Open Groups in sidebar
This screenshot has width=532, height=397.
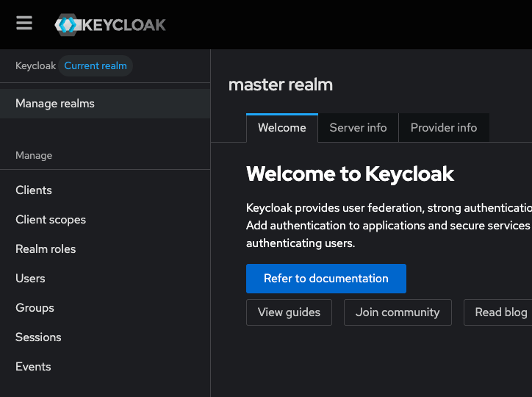click(x=105, y=308)
